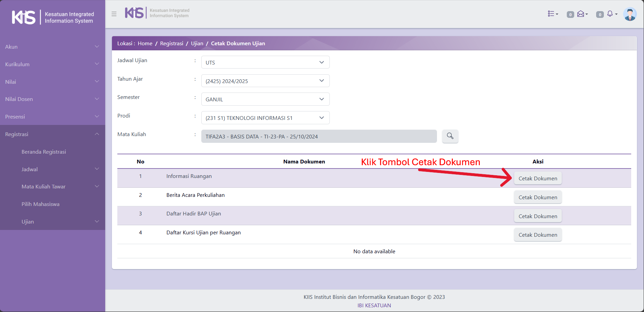Expand the Kurikulum sidebar menu

[x=52, y=64]
